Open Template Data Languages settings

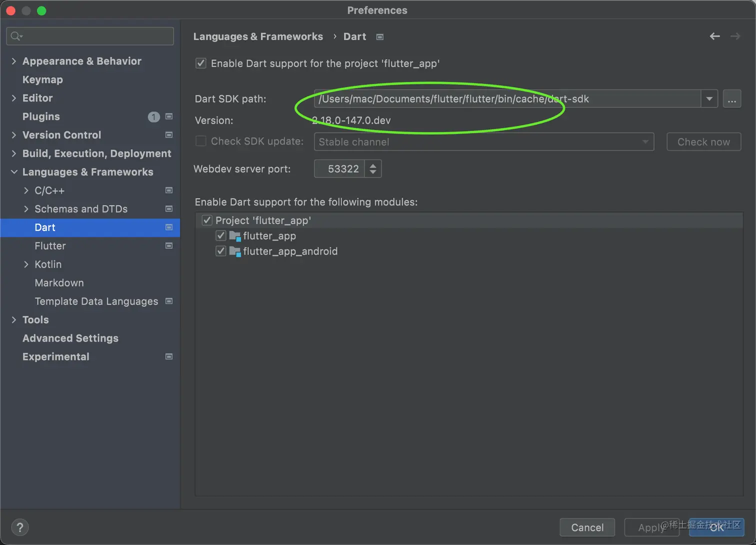point(96,301)
